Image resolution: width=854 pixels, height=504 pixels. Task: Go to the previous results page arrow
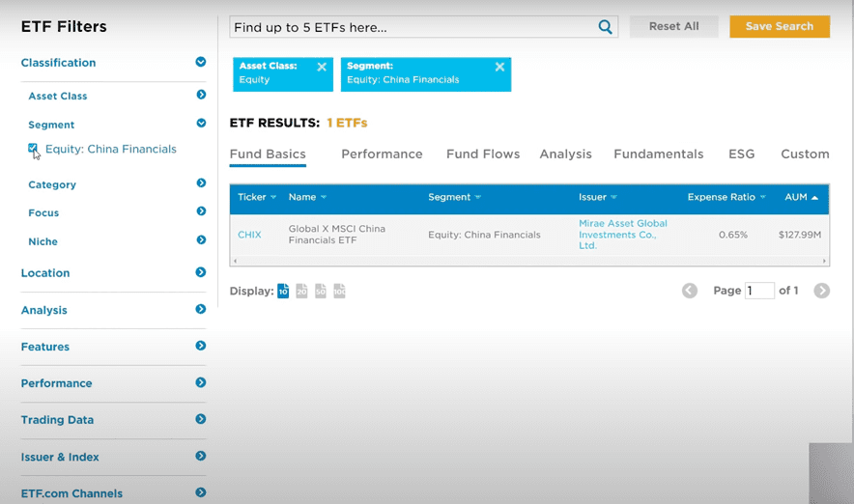click(x=690, y=291)
